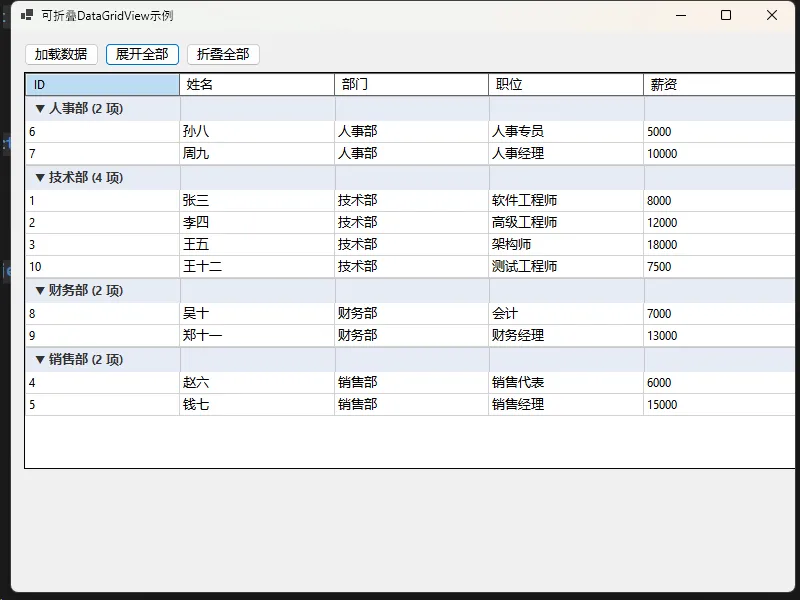Collapse the 销售部 group triangle
Viewport: 800px width, 600px height.
pos(40,360)
